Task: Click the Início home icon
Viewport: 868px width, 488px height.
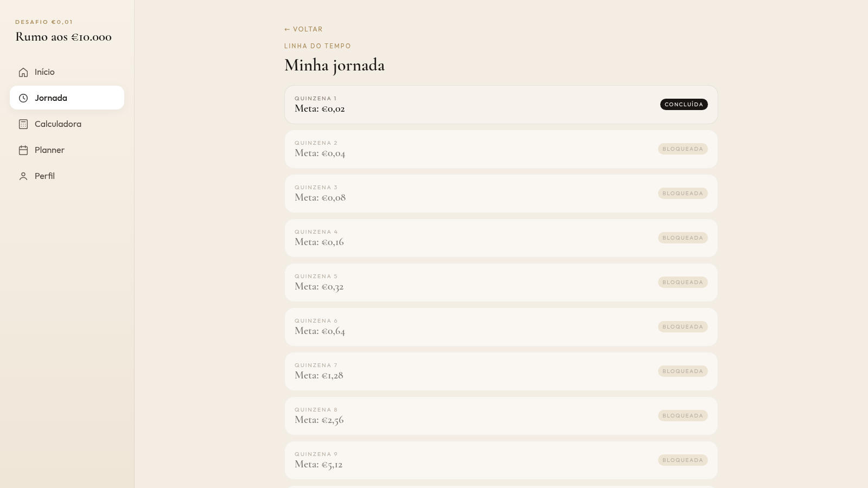Action: coord(23,72)
